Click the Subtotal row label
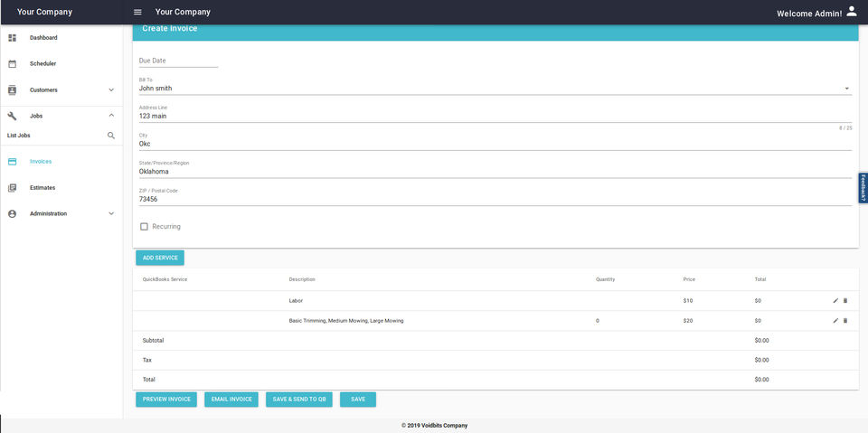This screenshot has width=868, height=433. 154,341
